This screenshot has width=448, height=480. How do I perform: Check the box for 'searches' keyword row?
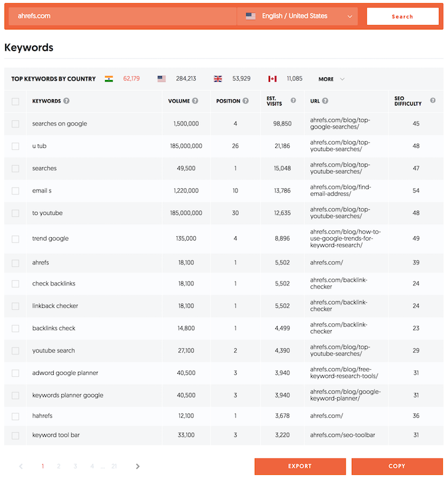pos(15,168)
